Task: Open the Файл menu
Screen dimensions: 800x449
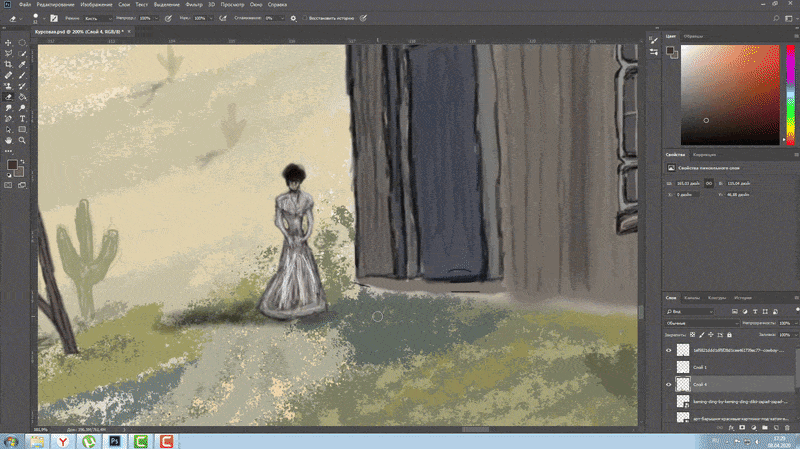Action: click(x=24, y=5)
